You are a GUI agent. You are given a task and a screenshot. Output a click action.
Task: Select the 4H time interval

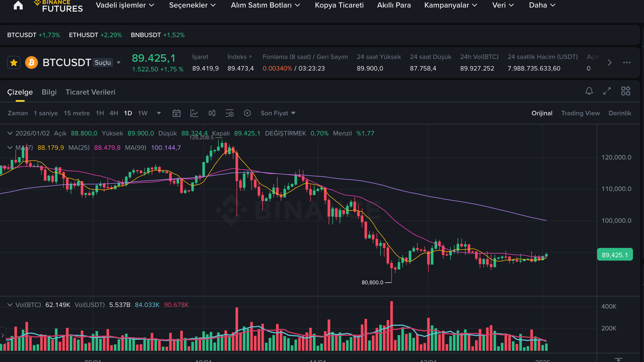tap(114, 113)
